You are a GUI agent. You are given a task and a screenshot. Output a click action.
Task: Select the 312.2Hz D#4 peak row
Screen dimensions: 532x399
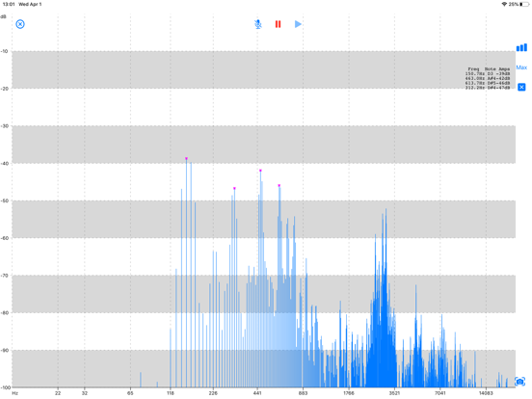tap(488, 88)
